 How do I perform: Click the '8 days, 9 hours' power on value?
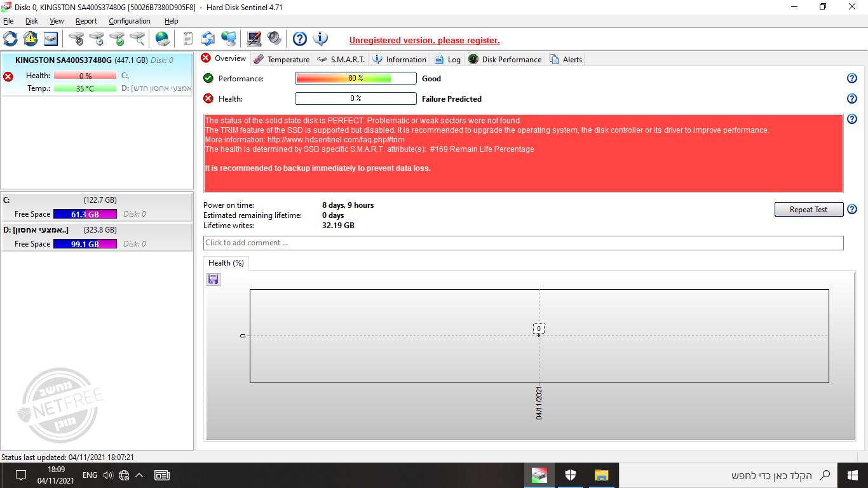(x=348, y=205)
